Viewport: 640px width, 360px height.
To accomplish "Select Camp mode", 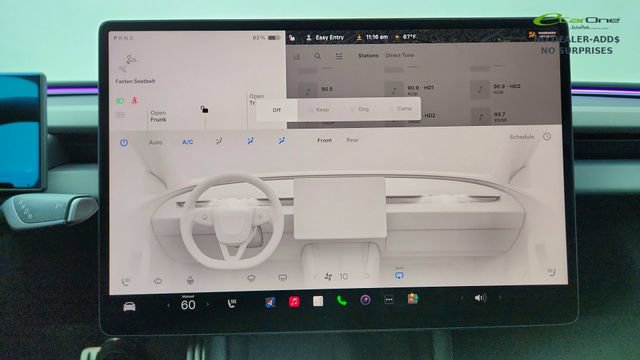I will tap(400, 109).
